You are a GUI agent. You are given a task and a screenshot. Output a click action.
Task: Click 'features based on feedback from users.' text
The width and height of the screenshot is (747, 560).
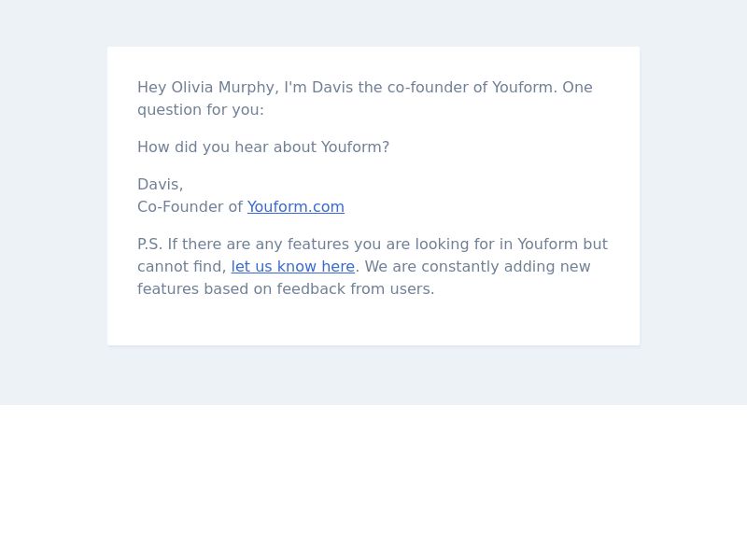tap(286, 289)
